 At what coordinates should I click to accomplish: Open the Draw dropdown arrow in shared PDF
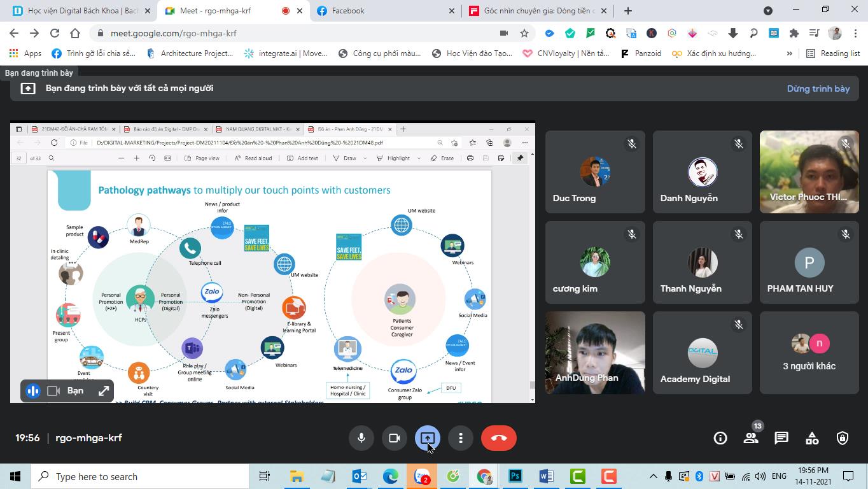tap(365, 158)
